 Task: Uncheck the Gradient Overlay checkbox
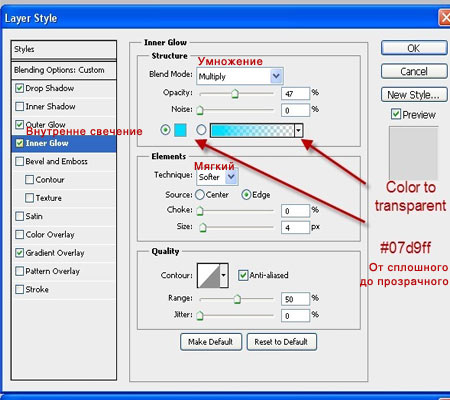coord(20,253)
